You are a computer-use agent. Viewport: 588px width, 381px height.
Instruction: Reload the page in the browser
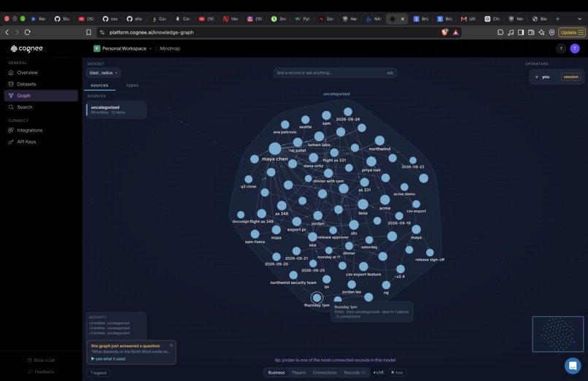pyautogui.click(x=28, y=32)
